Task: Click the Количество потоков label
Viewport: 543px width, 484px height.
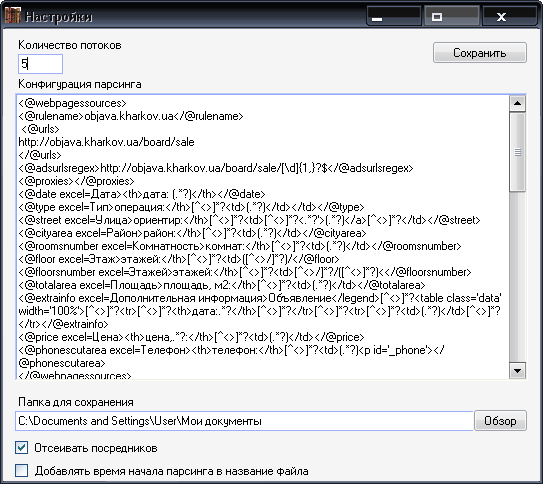Action: point(70,45)
